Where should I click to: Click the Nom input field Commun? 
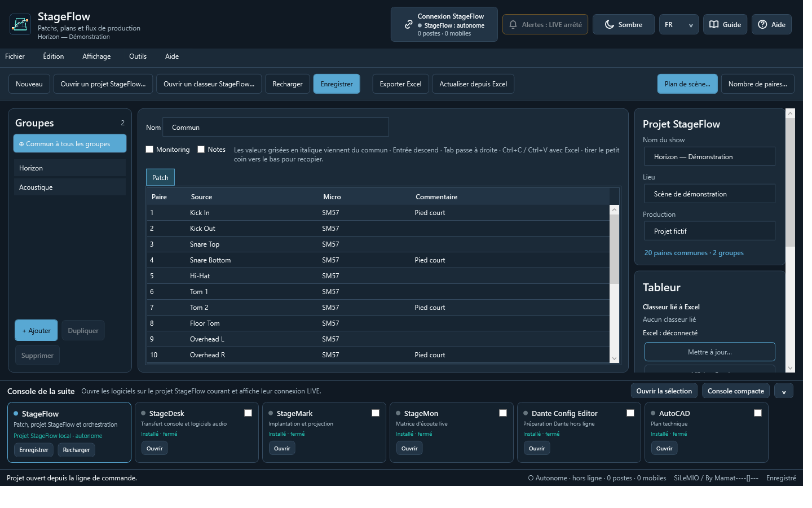[276, 127]
